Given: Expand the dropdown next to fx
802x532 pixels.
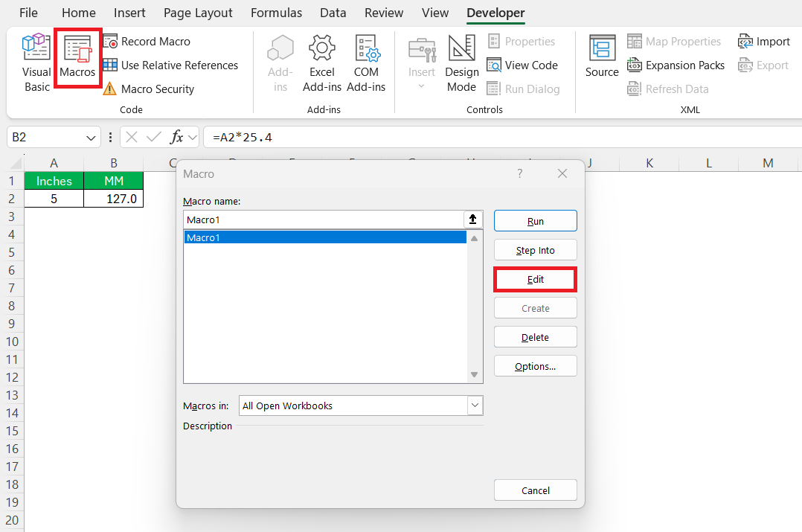Looking at the screenshot, I should [193, 137].
